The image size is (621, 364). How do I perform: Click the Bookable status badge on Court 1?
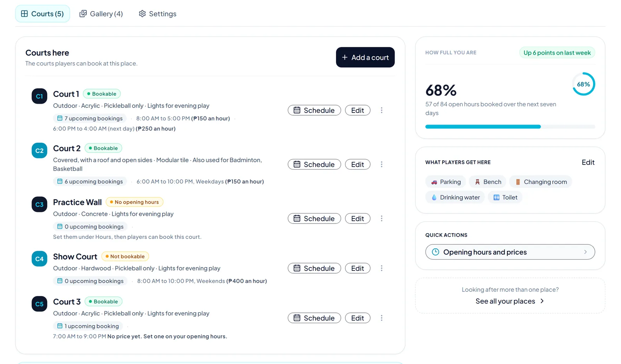coord(102,94)
